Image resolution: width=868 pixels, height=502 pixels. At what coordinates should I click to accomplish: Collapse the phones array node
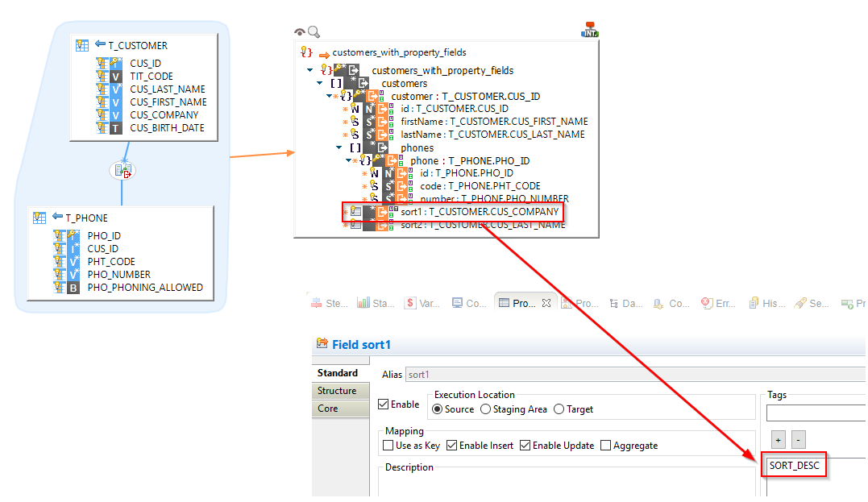pos(338,147)
